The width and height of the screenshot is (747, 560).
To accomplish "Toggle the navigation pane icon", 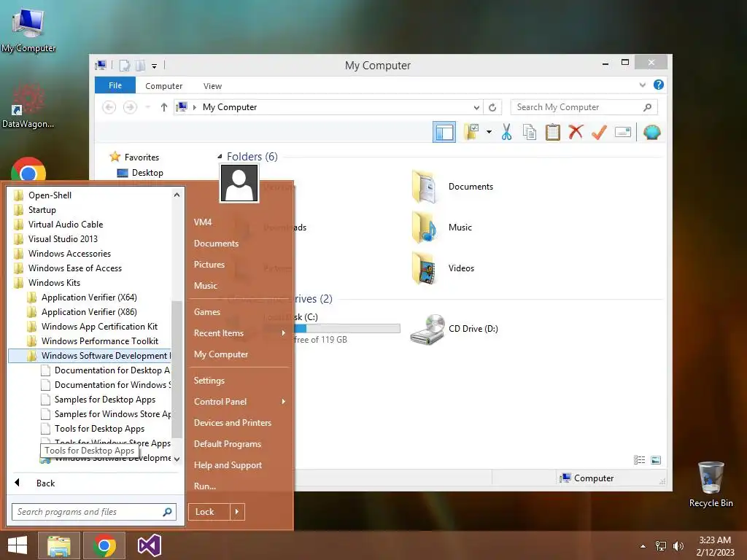I will coord(444,132).
